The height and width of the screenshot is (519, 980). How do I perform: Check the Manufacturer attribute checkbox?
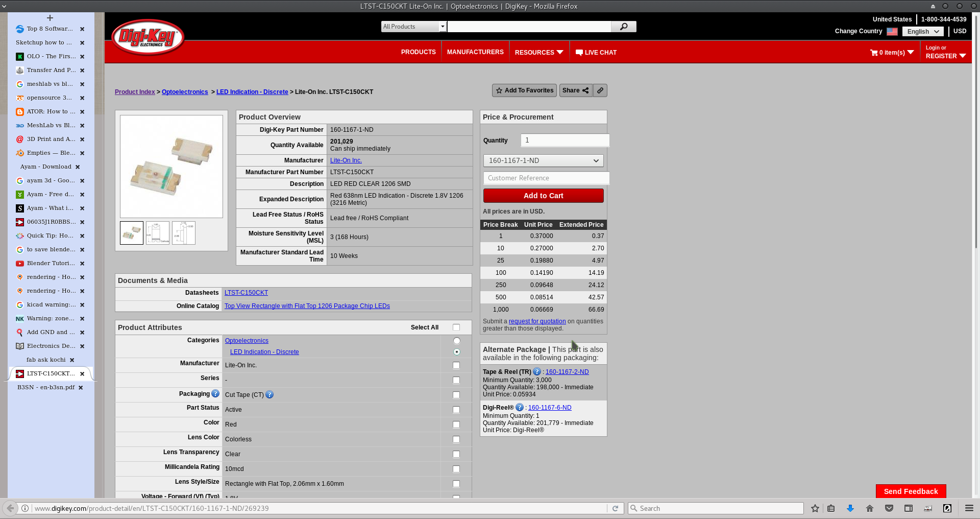coord(456,365)
